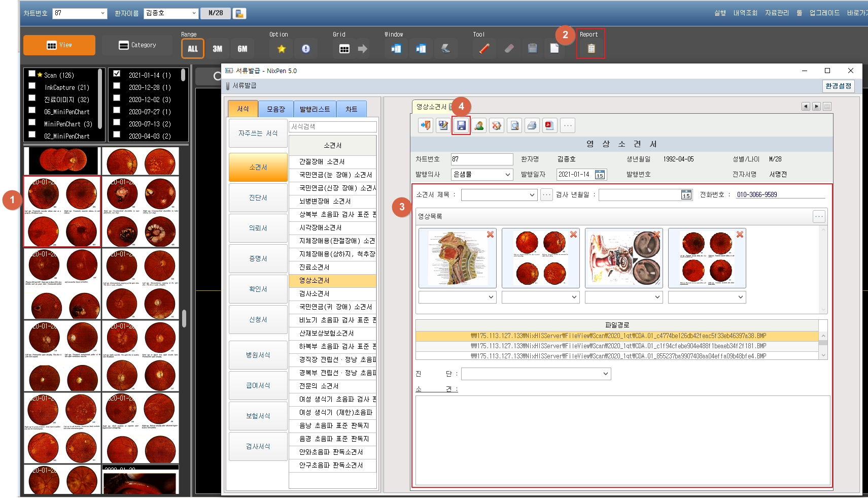
Task: Enable the 2020-12-28 date checkbox
Action: [x=117, y=86]
